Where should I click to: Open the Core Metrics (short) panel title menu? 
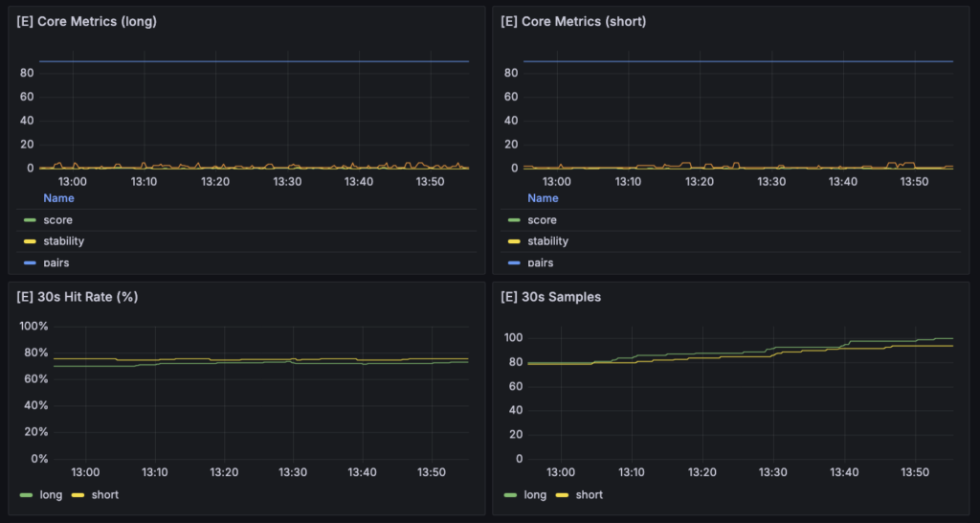(x=573, y=21)
